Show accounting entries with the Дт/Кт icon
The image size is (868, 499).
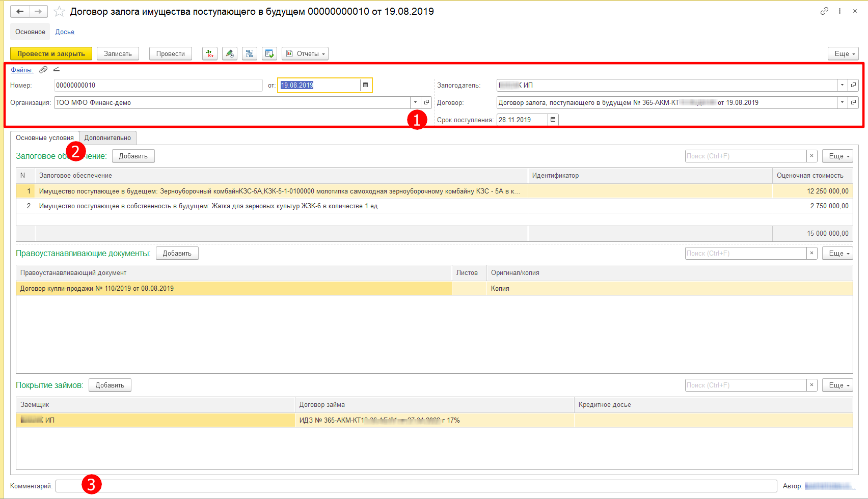(210, 53)
